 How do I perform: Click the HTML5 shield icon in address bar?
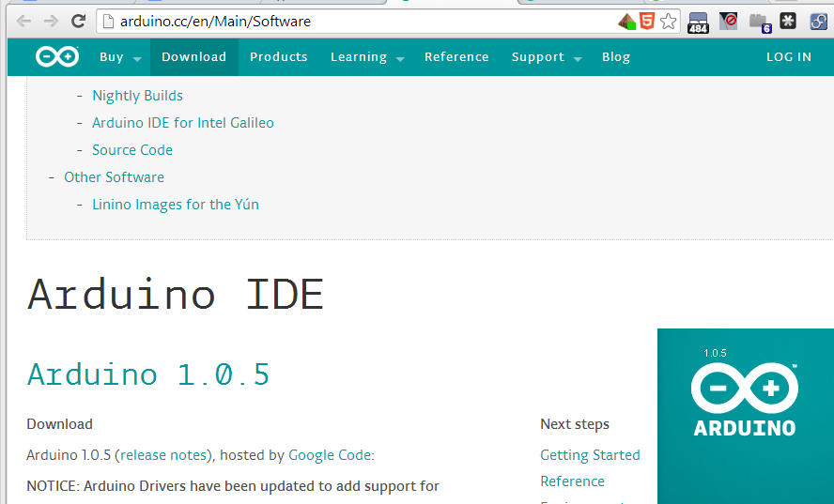pos(647,21)
